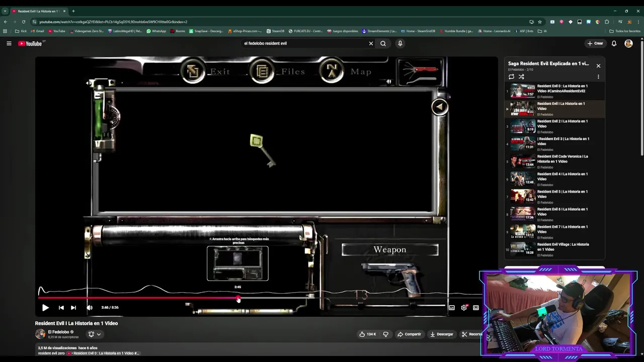Open El Fedelobo channel avatar
The width and height of the screenshot is (644, 362).
[40, 334]
